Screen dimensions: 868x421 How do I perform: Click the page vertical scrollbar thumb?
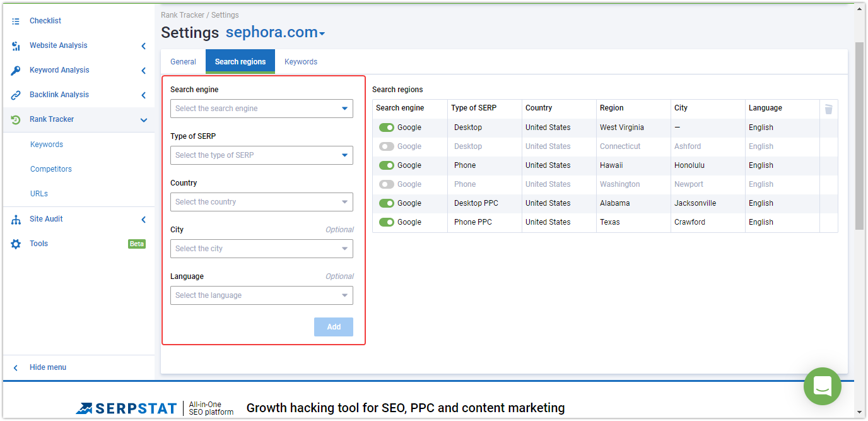[859, 136]
